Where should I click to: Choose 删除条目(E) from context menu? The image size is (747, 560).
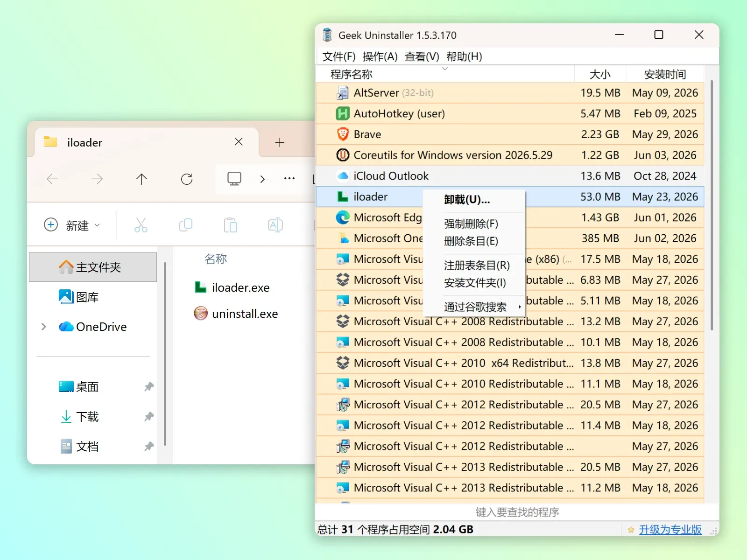(474, 241)
